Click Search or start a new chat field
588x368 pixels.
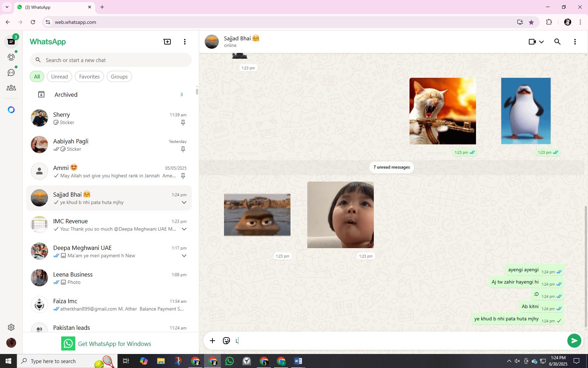click(x=111, y=60)
